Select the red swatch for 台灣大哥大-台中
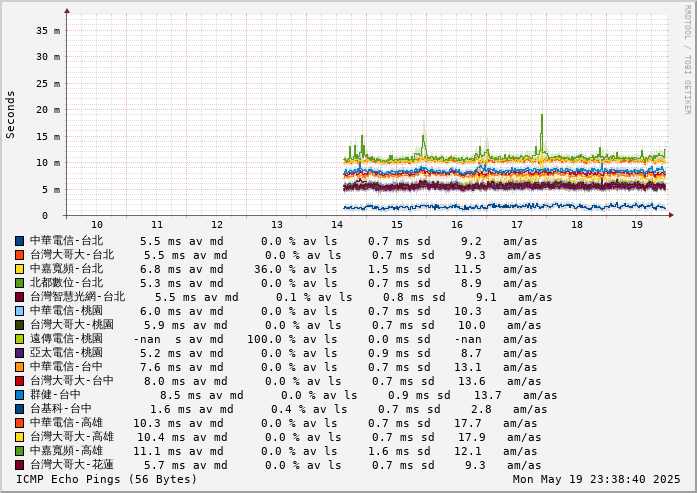The width and height of the screenshot is (697, 493). [20, 381]
